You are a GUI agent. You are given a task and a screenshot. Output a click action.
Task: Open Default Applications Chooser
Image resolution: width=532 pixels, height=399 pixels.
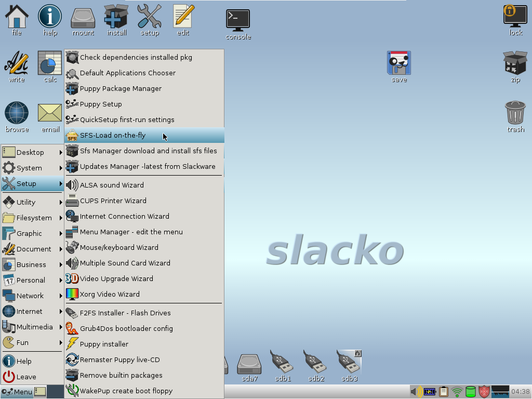tap(144, 73)
